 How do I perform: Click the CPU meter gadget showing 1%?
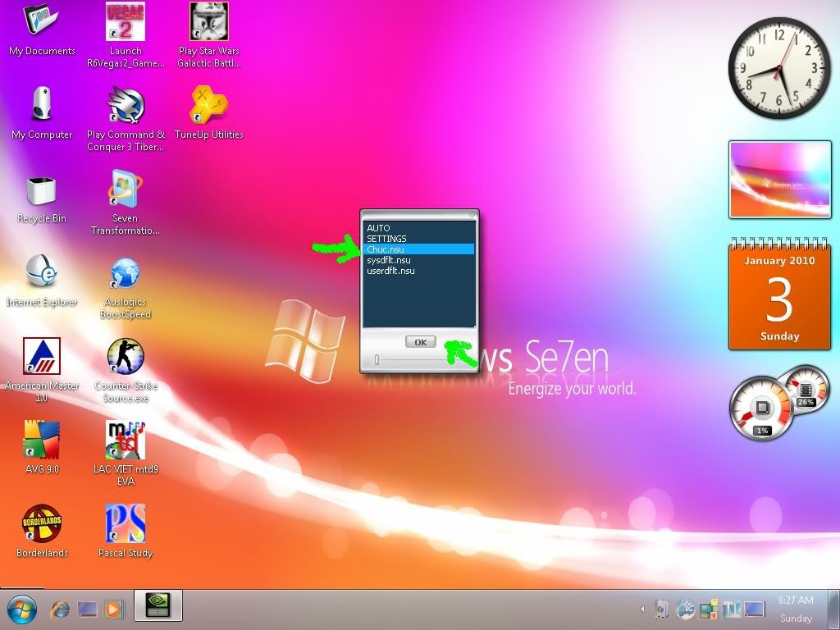(x=761, y=409)
